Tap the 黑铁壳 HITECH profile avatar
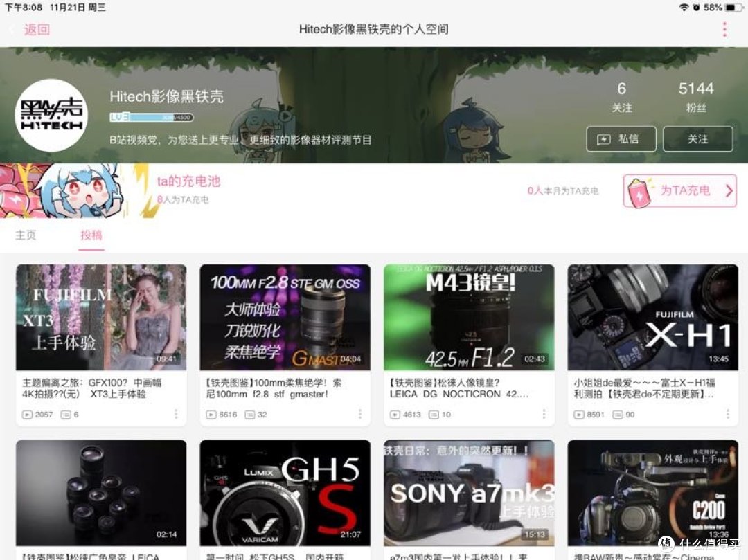Image resolution: width=748 pixels, height=560 pixels. pos(51,116)
